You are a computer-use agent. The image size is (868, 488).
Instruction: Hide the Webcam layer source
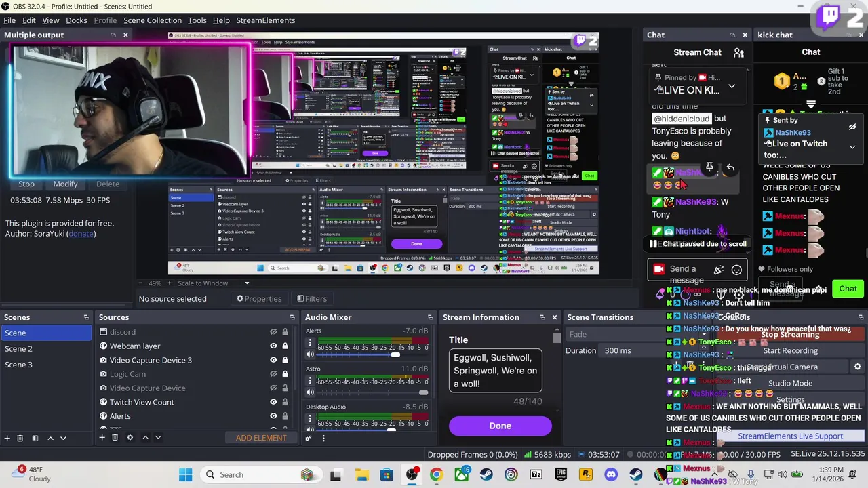point(273,346)
